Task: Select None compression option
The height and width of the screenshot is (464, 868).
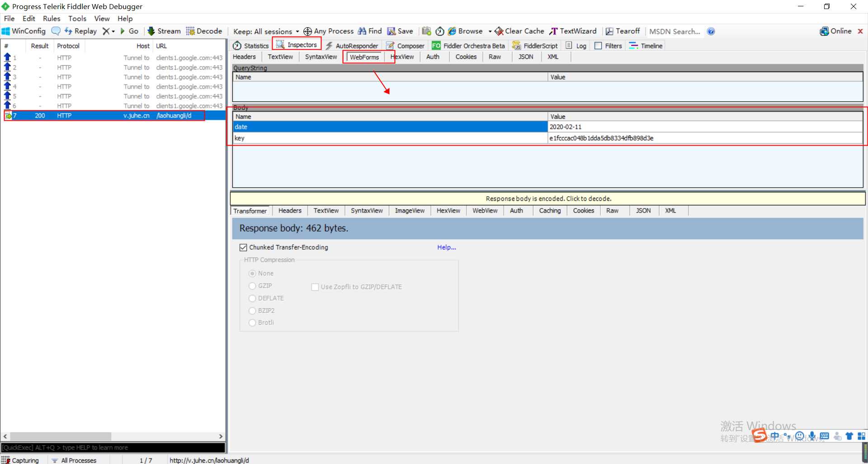Action: (252, 274)
